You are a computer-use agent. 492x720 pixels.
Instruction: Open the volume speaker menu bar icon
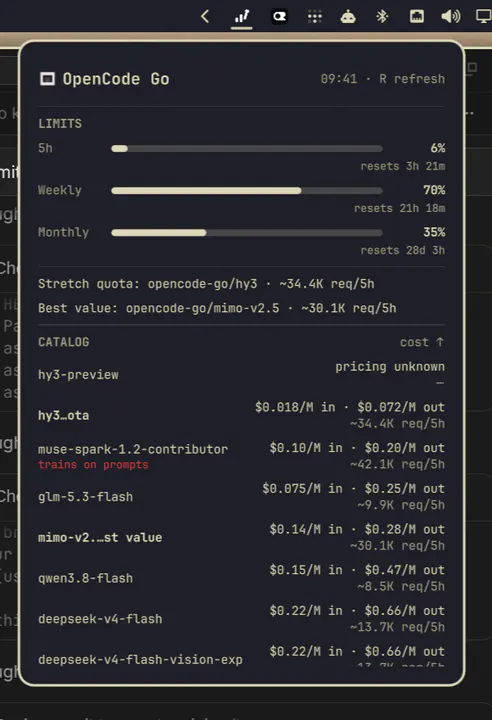451,17
